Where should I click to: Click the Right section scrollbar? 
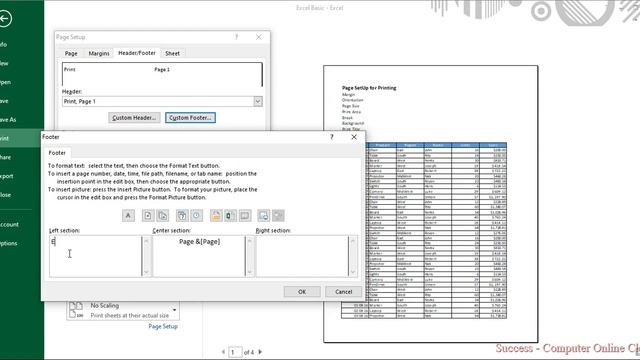353,256
